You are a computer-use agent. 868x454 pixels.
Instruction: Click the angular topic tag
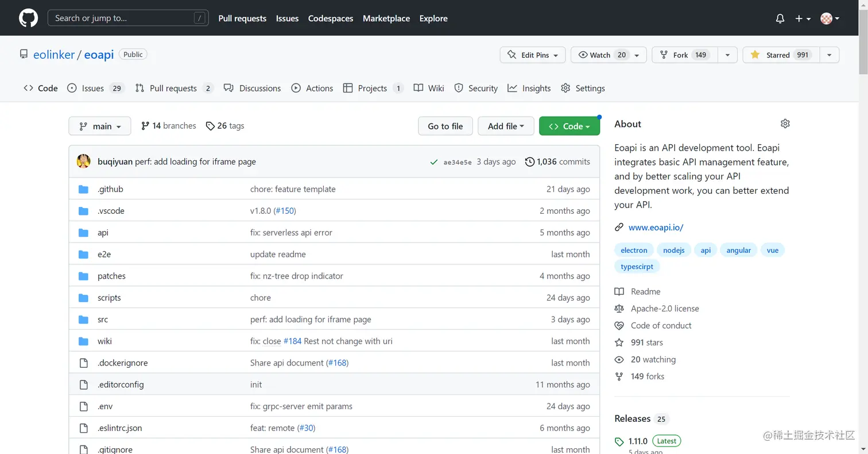tap(738, 250)
